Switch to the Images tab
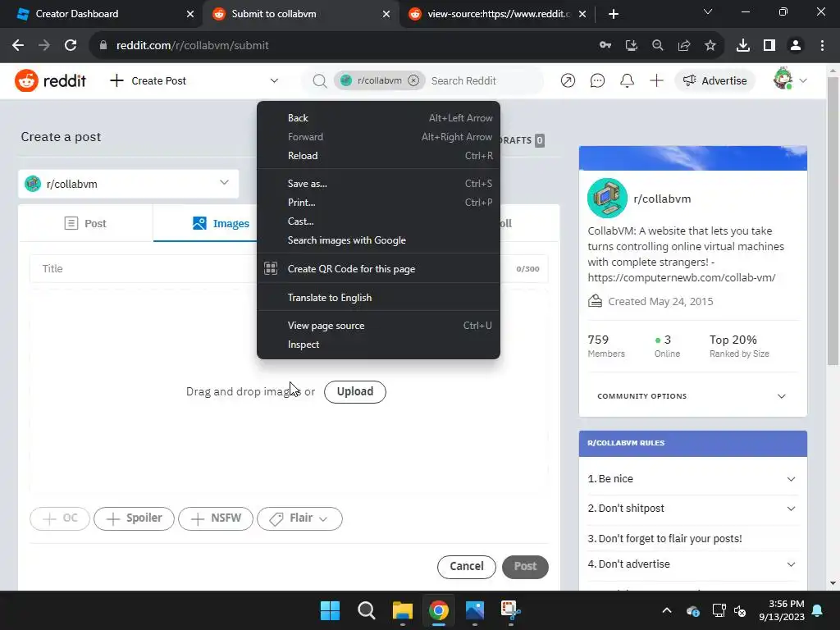Screen dimensions: 840x630 click(221, 223)
